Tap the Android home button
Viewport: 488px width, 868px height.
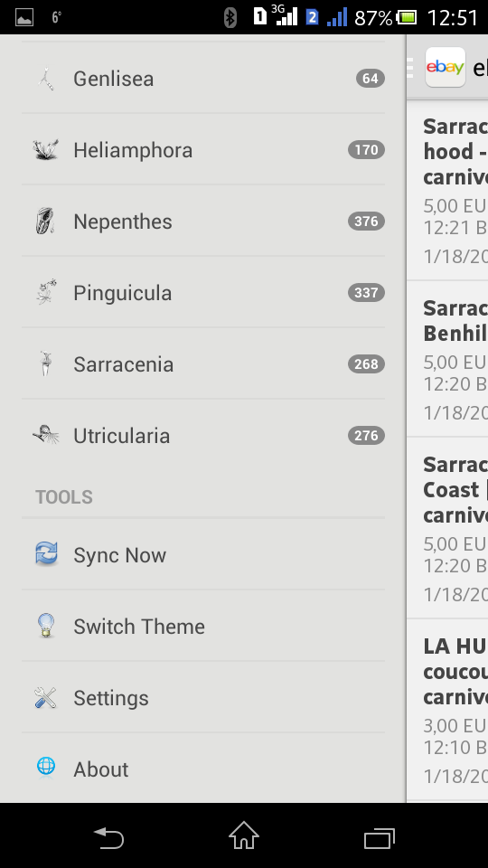click(x=244, y=835)
